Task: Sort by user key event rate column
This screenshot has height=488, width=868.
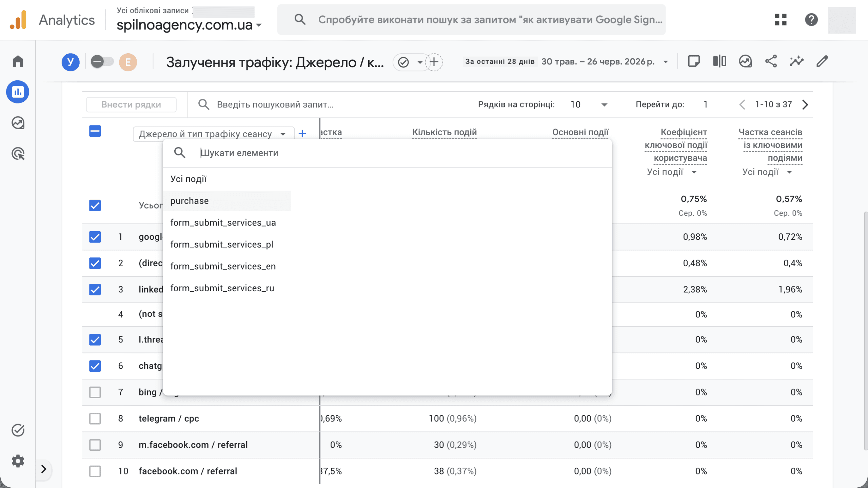Action: (x=676, y=145)
